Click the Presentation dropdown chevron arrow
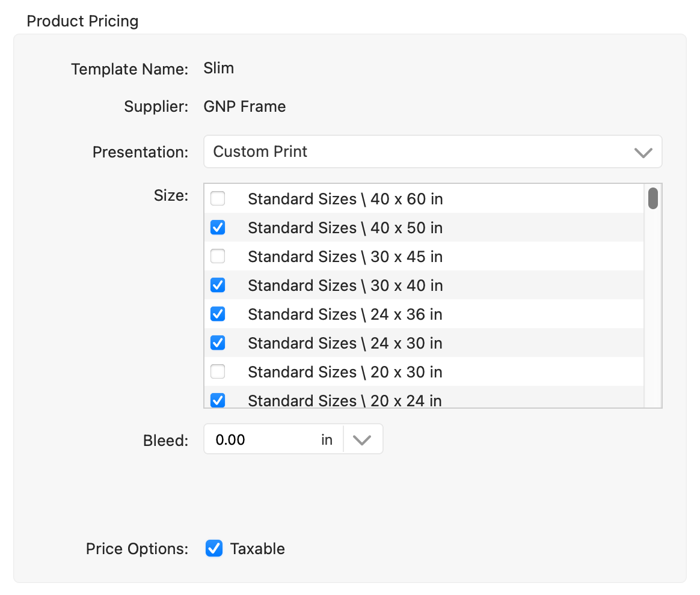This screenshot has height=595, width=700. [x=643, y=152]
